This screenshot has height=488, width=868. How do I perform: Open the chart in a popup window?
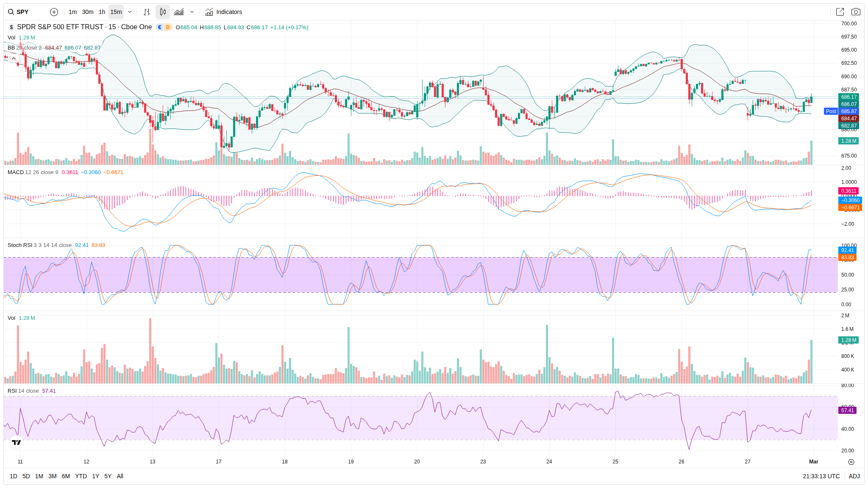pyautogui.click(x=840, y=12)
